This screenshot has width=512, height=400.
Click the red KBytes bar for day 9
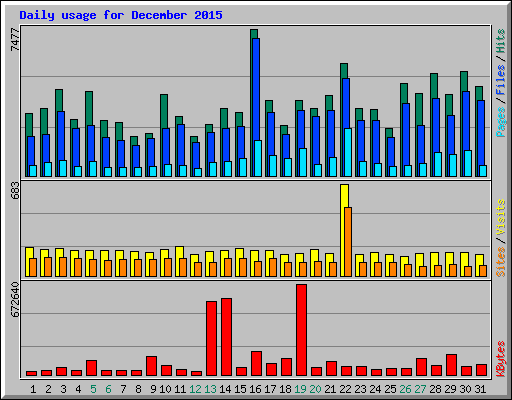[151, 366]
